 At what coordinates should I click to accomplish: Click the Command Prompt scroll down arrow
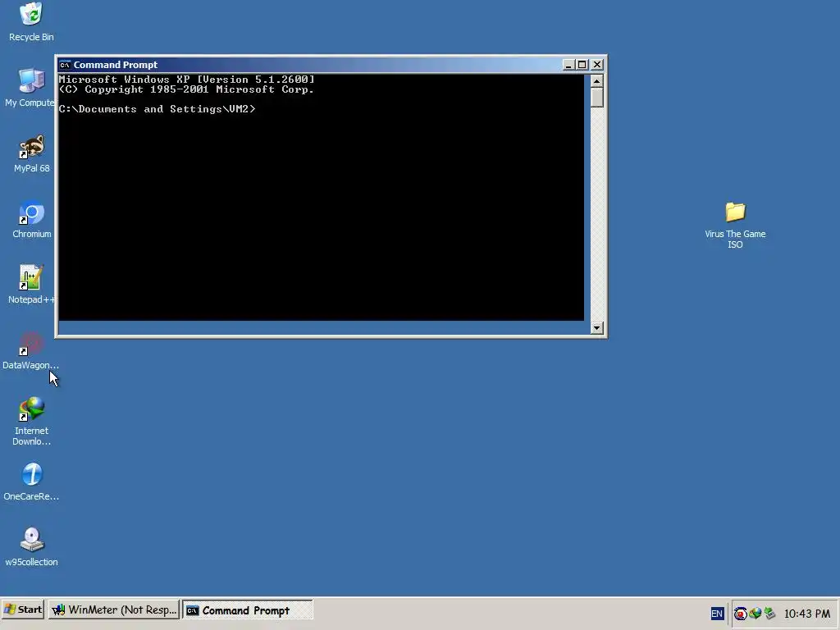597,328
